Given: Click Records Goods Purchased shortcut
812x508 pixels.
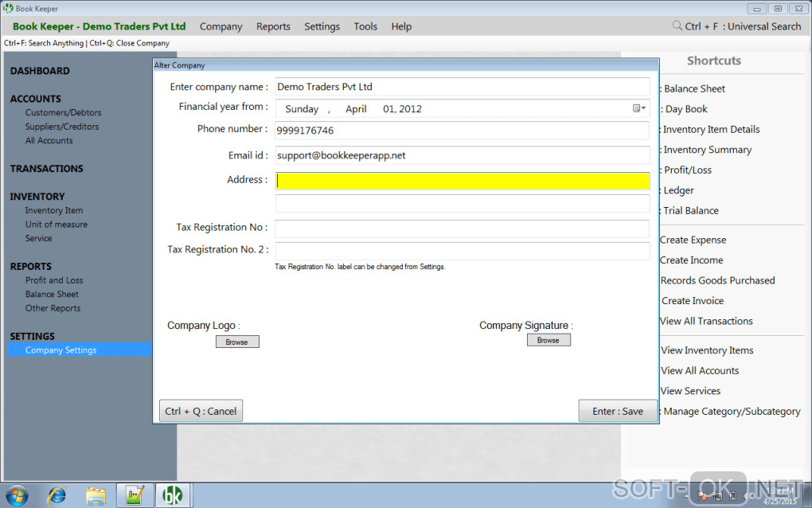Looking at the screenshot, I should click(x=718, y=280).
